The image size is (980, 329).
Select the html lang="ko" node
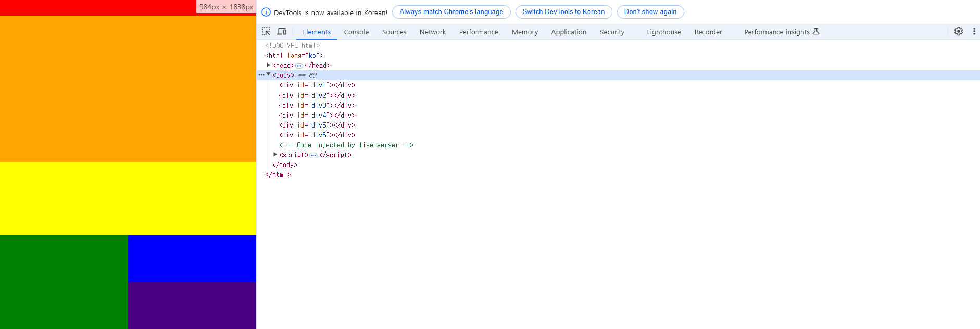click(294, 55)
